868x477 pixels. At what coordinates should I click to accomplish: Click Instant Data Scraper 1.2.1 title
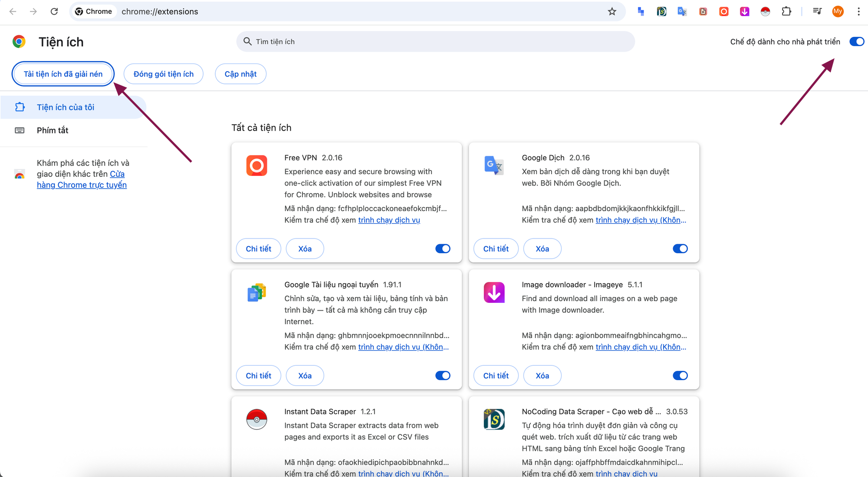(330, 411)
